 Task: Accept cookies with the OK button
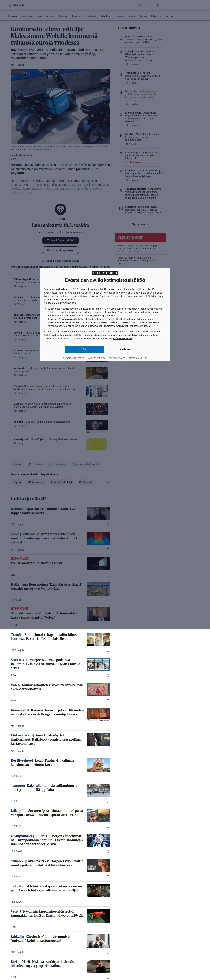coord(84,349)
